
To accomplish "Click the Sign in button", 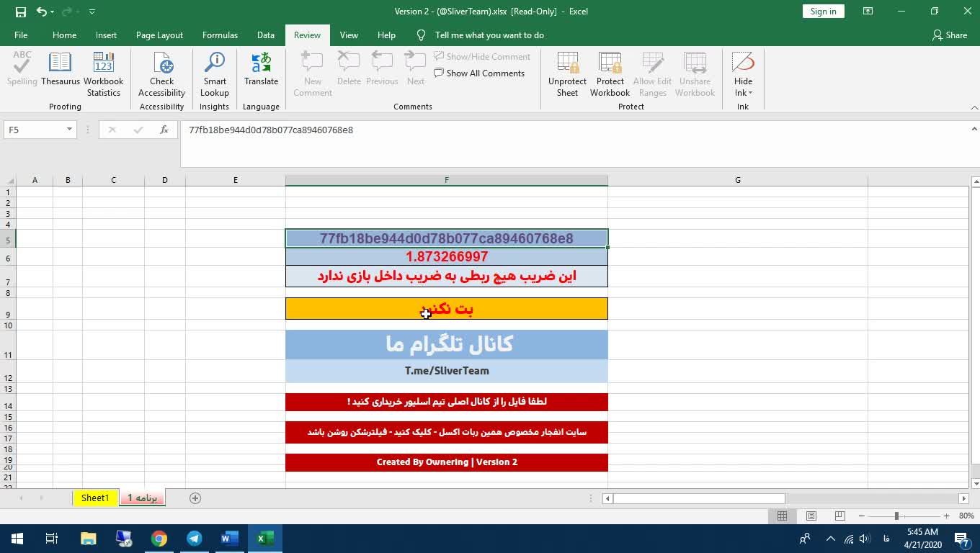I will pyautogui.click(x=823, y=12).
